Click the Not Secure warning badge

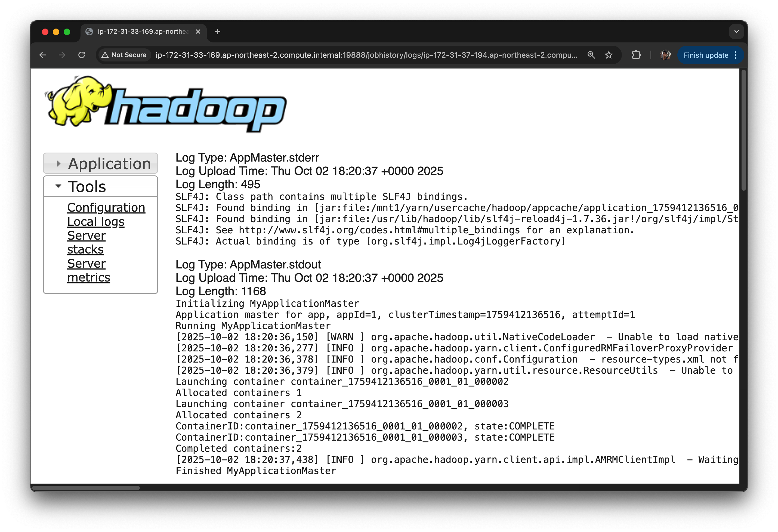(x=124, y=55)
